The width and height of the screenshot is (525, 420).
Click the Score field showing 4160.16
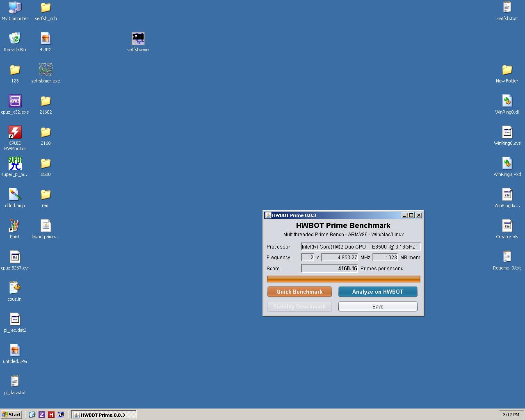click(x=330, y=268)
